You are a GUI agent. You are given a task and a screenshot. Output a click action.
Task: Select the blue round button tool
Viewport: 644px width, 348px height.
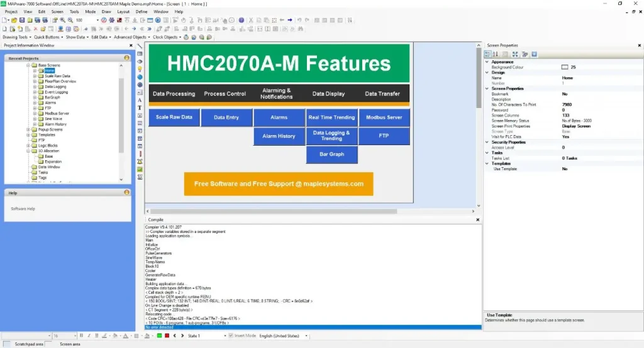(x=140, y=77)
